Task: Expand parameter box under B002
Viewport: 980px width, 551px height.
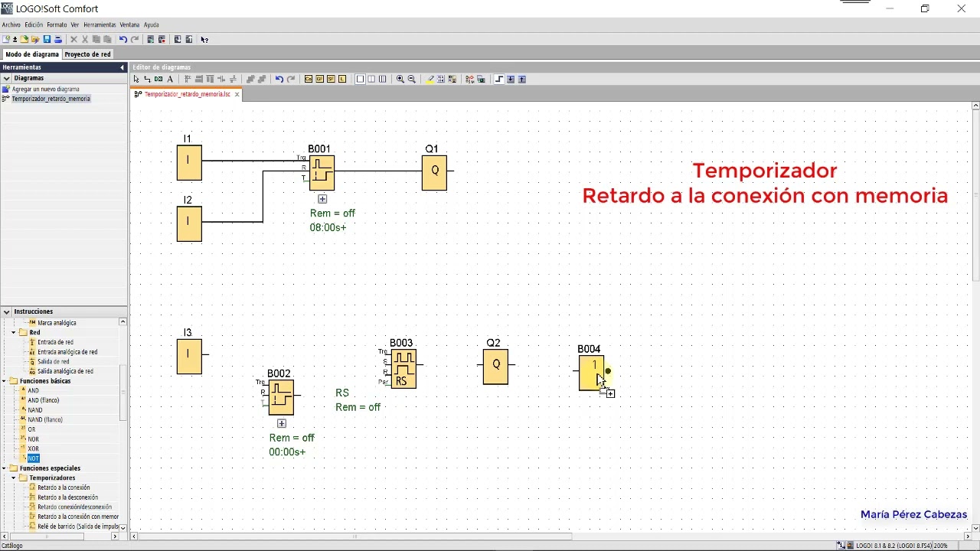Action: click(282, 423)
